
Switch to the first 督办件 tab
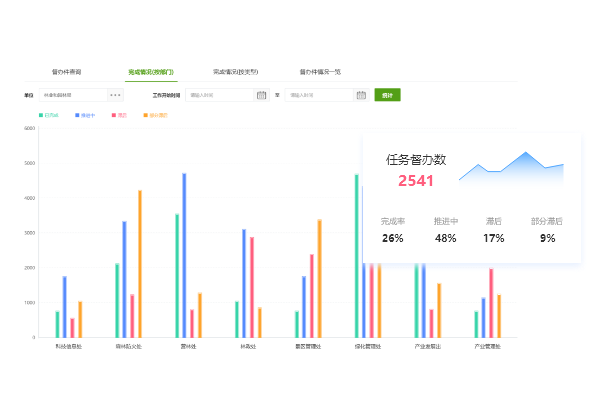click(67, 72)
